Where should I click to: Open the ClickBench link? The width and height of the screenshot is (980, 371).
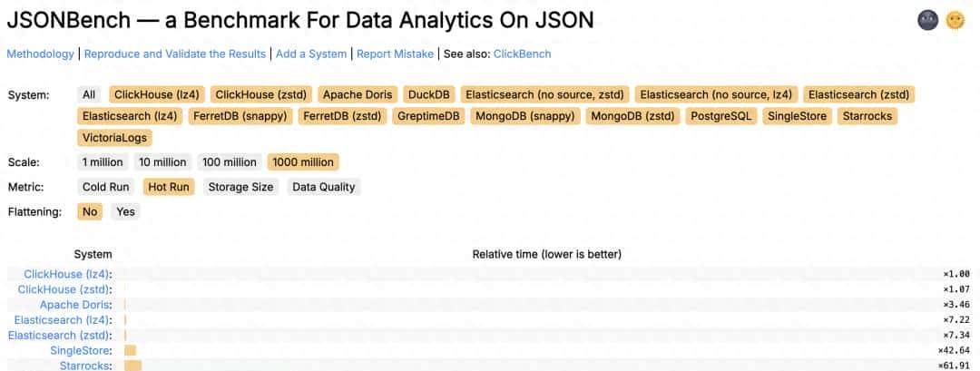point(522,54)
